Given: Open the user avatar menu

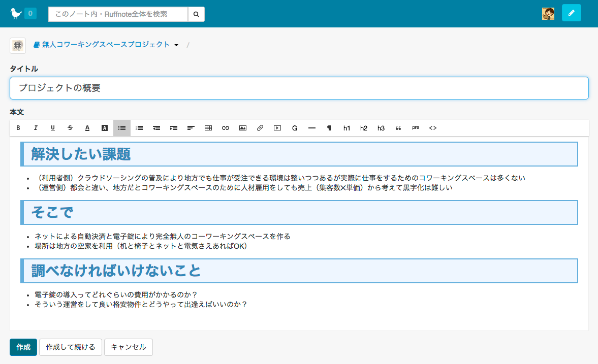Looking at the screenshot, I should point(548,14).
